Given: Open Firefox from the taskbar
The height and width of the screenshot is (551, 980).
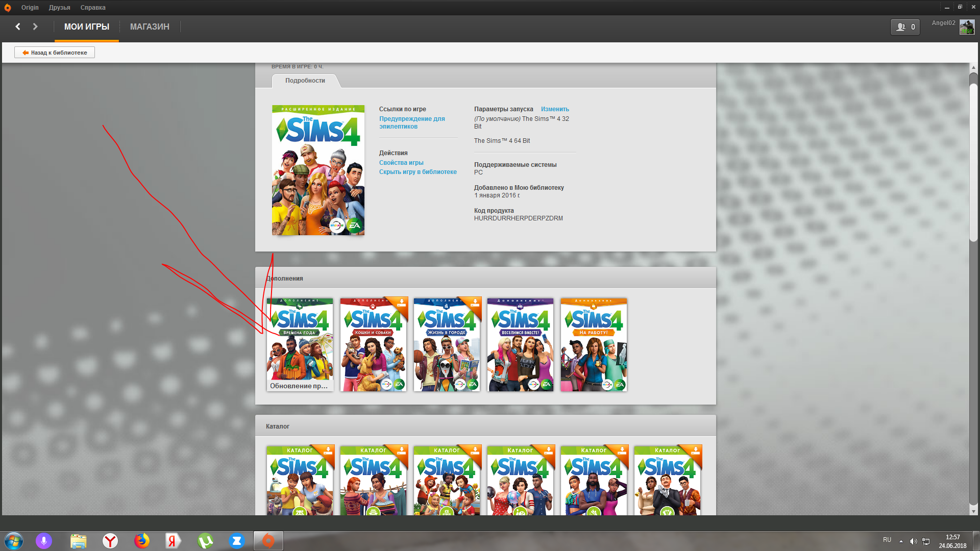Looking at the screenshot, I should point(141,541).
